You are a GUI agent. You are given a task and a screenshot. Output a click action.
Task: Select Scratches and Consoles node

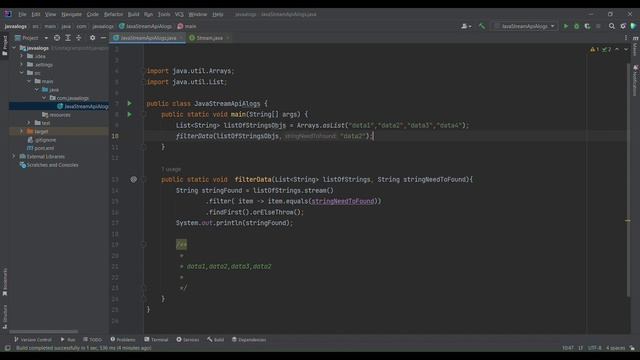[49, 165]
